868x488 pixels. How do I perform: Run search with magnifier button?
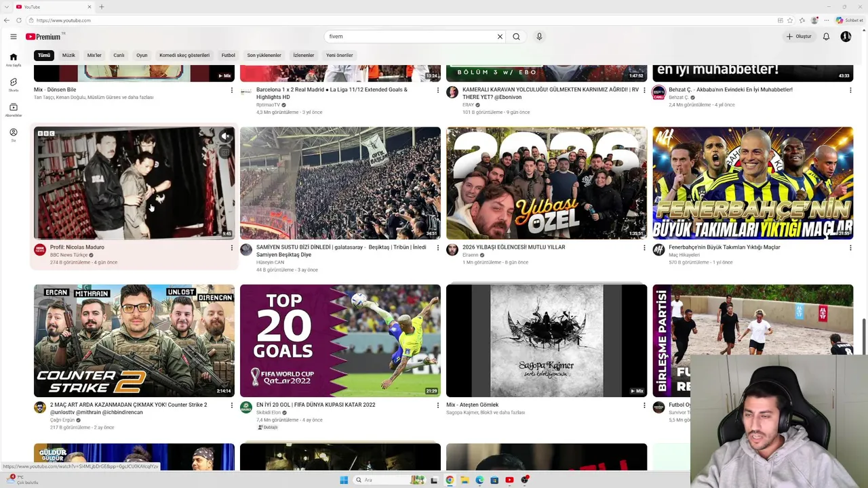point(516,37)
